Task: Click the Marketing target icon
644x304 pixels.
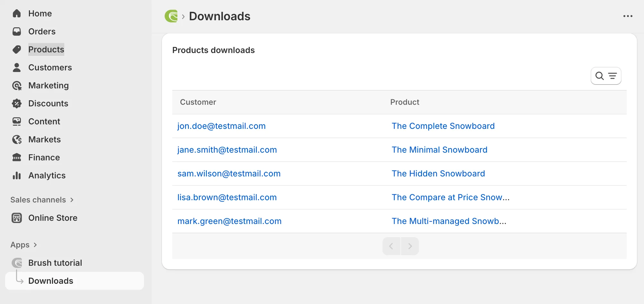Action: (17, 85)
